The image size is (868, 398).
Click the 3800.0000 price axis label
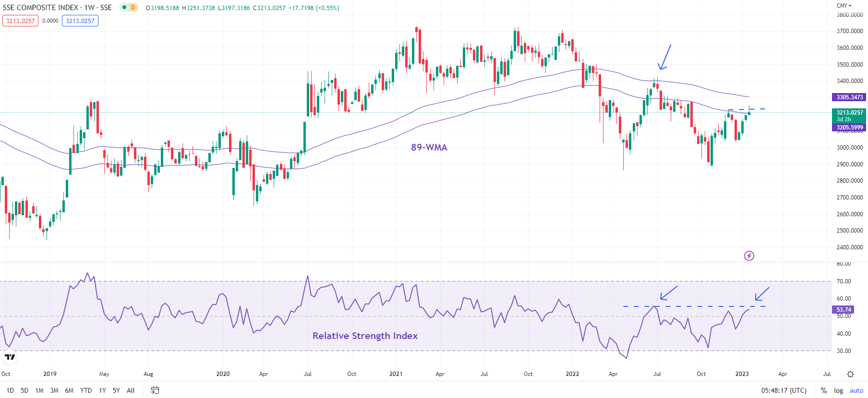(x=850, y=15)
